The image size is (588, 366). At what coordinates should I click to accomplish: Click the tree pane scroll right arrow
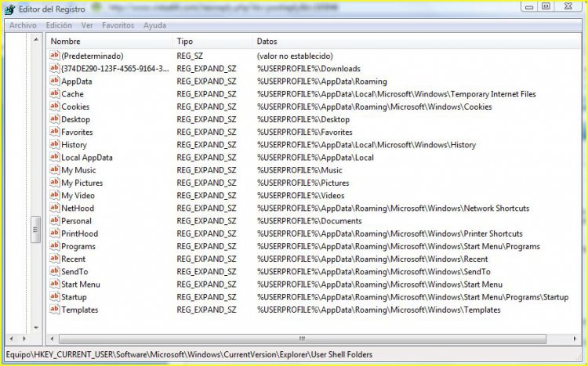(x=24, y=339)
